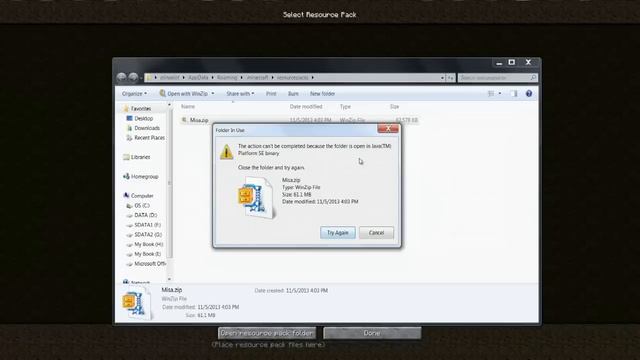
Task: Sort by the Name column header
Action: coord(188,107)
